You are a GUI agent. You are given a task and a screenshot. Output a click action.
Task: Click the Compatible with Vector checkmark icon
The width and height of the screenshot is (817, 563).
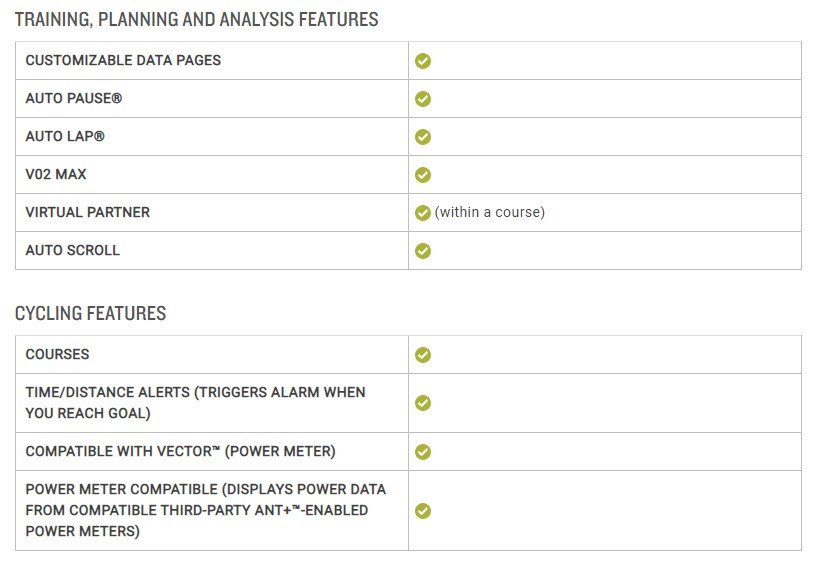[x=423, y=452]
